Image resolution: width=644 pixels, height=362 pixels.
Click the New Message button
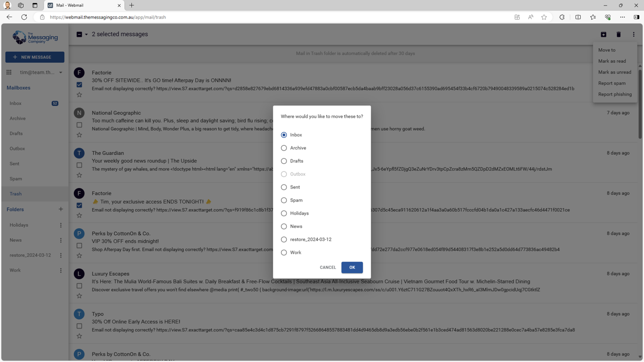[35, 57]
